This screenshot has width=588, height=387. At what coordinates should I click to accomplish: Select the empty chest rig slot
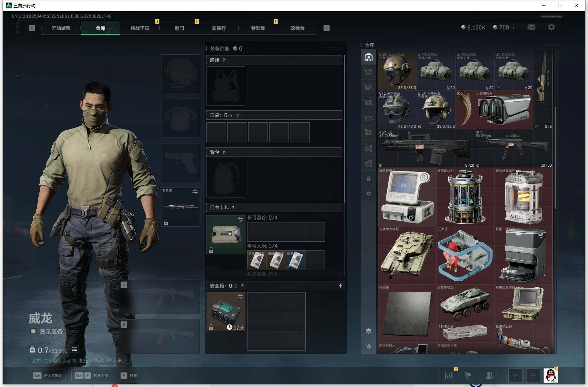point(226,86)
